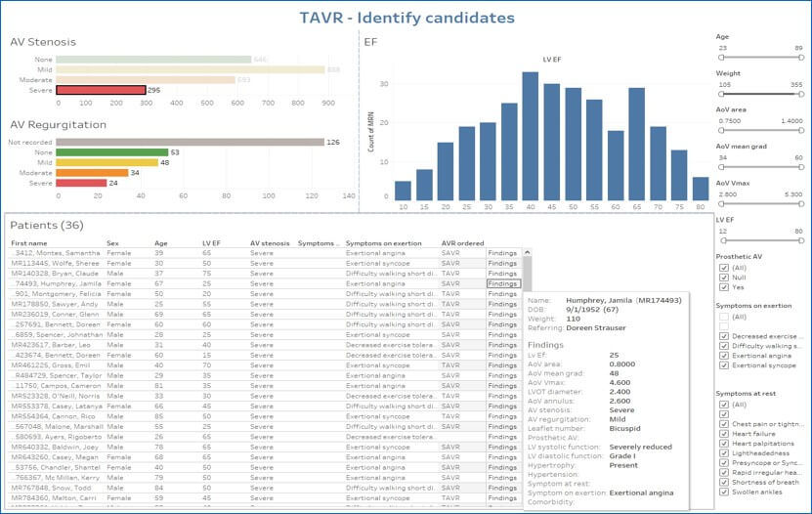Uncheck the Exertional angina filter checkbox
The height and width of the screenshot is (514, 812).
[x=724, y=356]
